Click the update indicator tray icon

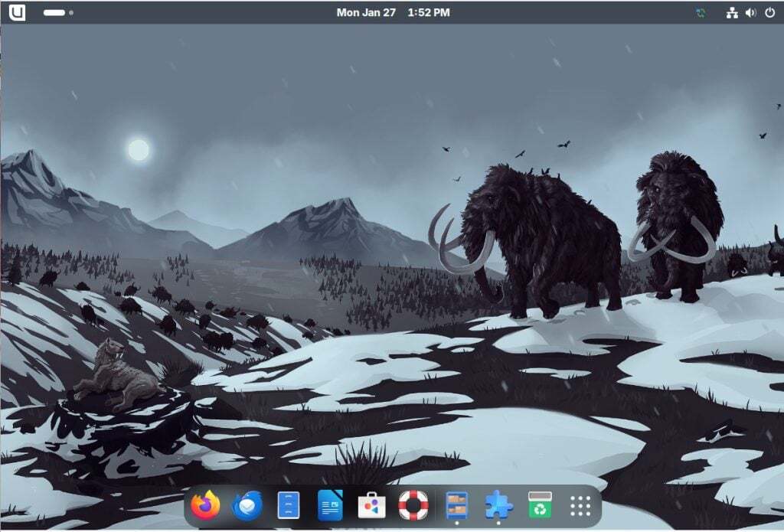(701, 13)
